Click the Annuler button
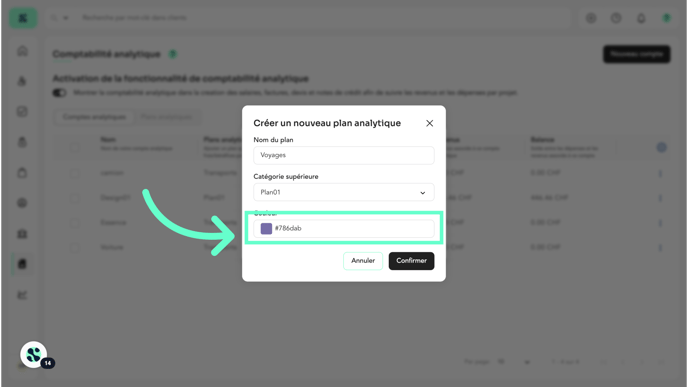Image resolution: width=688 pixels, height=387 pixels. 363,261
